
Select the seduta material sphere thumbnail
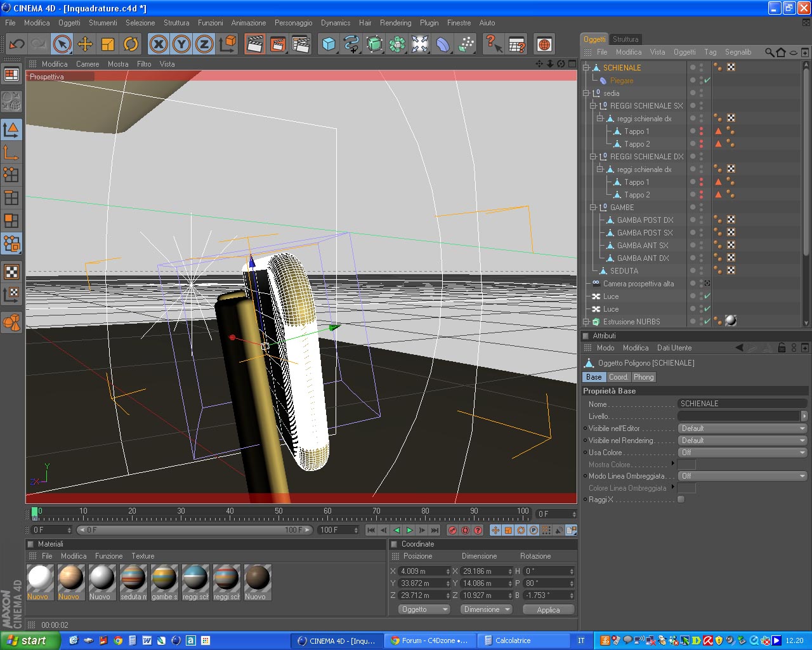click(133, 578)
